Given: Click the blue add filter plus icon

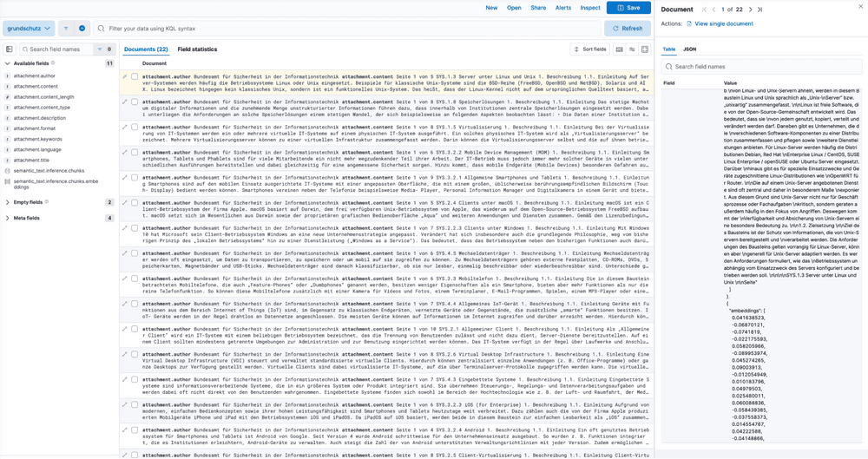Looking at the screenshot, I should point(82,29).
